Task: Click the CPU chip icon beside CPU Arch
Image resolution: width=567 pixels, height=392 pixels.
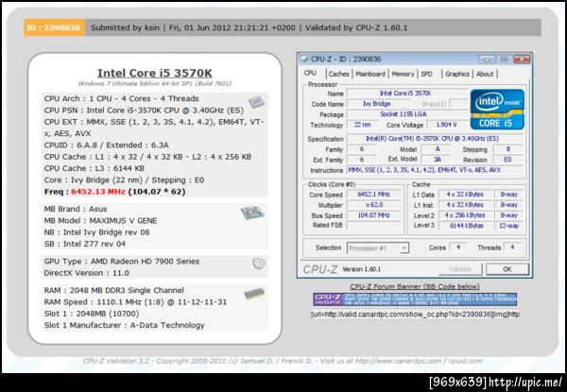Action: pos(256,102)
